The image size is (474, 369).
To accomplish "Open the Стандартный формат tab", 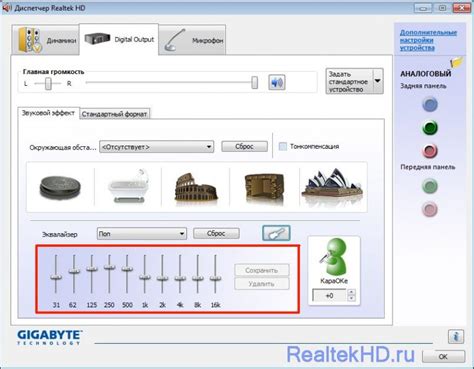I will pos(114,114).
